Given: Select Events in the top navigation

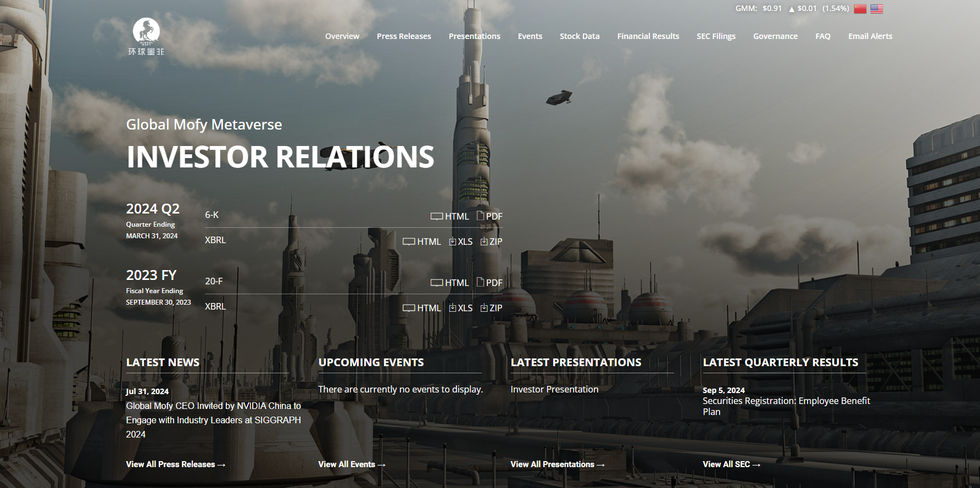Looking at the screenshot, I should [x=530, y=36].
